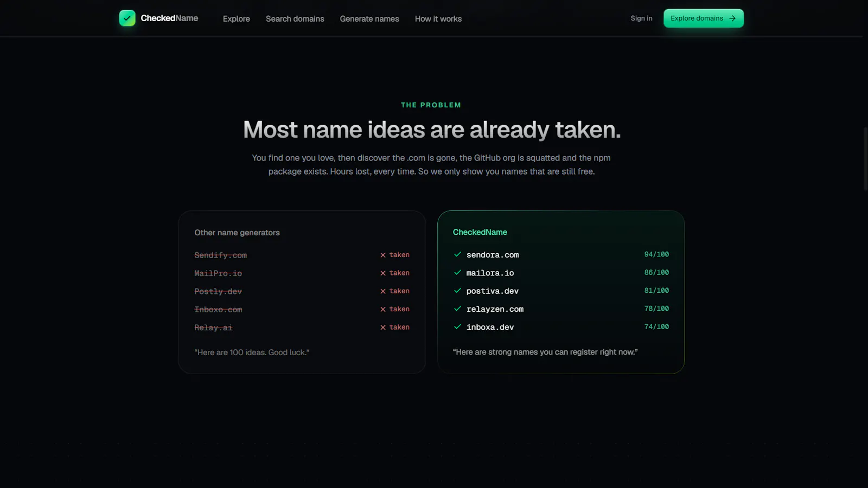868x488 pixels.
Task: Open the How it works section
Action: click(438, 19)
